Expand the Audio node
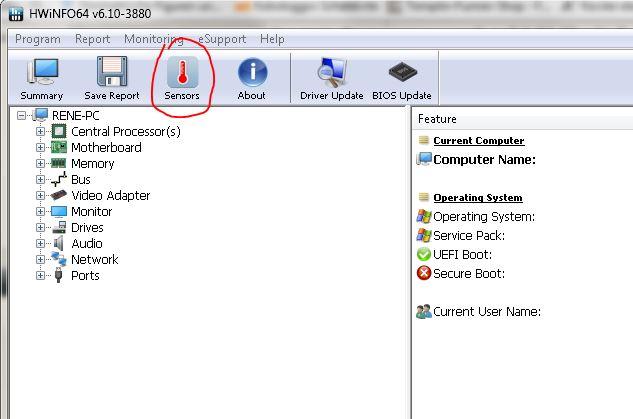 click(x=40, y=243)
